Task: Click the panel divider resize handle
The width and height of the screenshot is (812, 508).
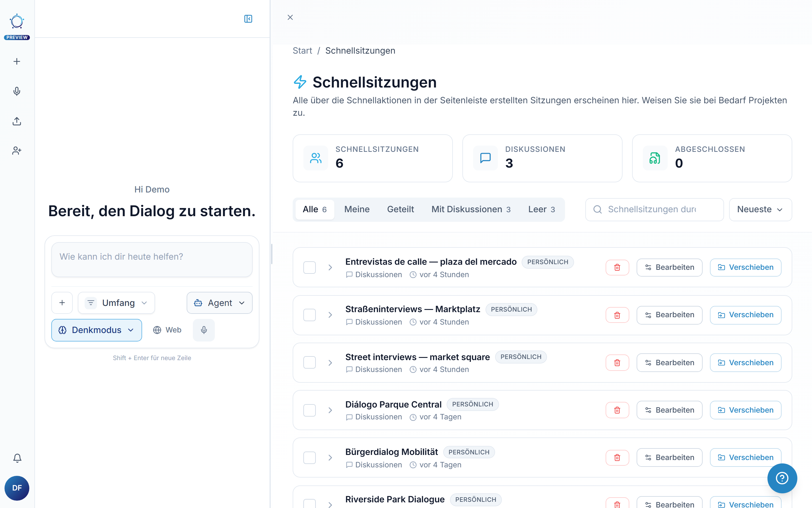Action: pos(272,254)
